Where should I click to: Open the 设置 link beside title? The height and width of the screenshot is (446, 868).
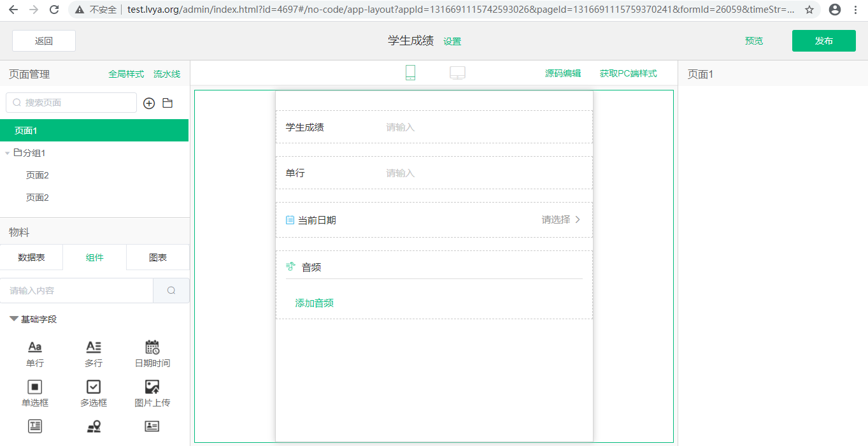coord(452,41)
